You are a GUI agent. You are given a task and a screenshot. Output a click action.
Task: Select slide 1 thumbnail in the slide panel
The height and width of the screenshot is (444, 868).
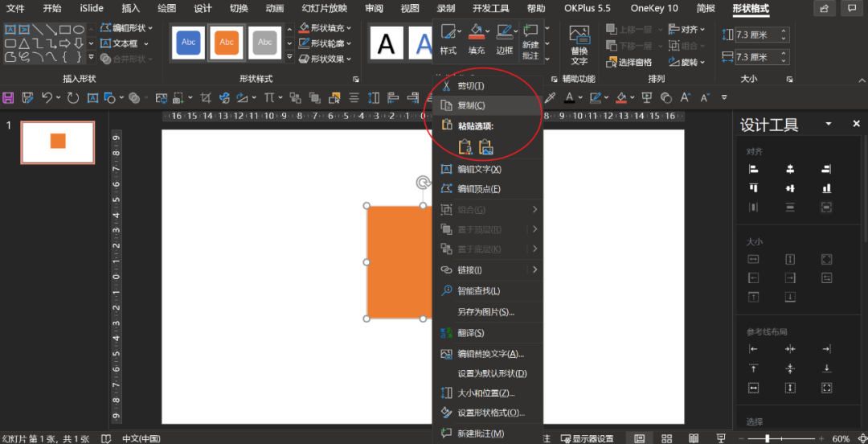(x=57, y=142)
